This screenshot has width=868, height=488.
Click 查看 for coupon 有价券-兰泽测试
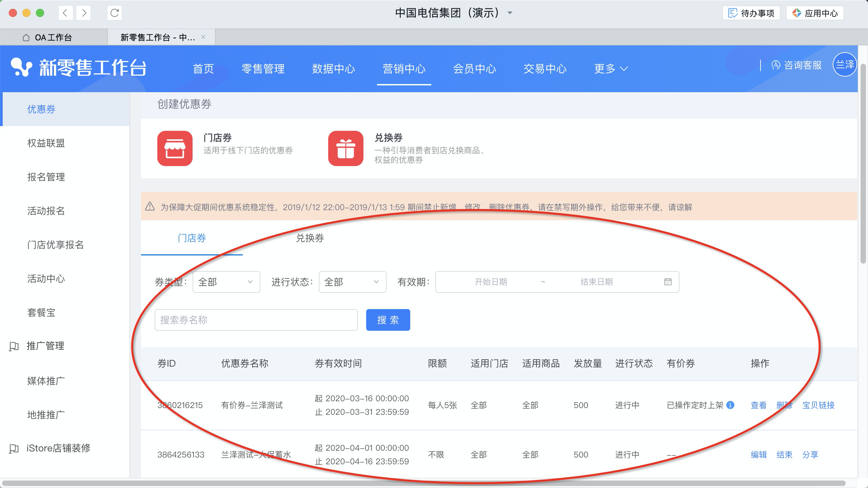[759, 405]
